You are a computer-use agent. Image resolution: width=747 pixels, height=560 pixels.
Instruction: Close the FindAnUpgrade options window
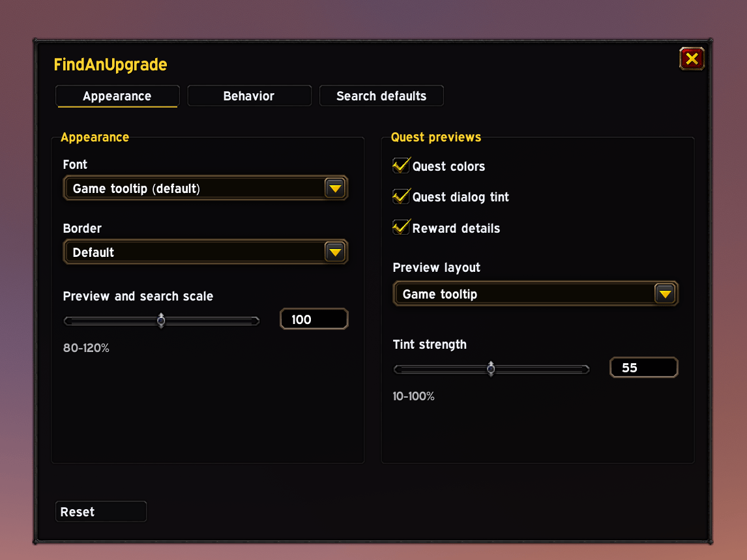point(692,59)
